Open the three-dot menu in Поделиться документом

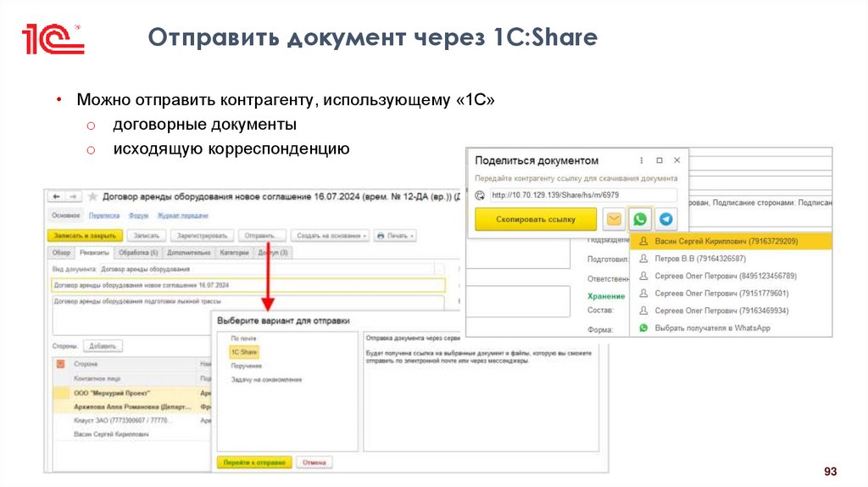641,160
